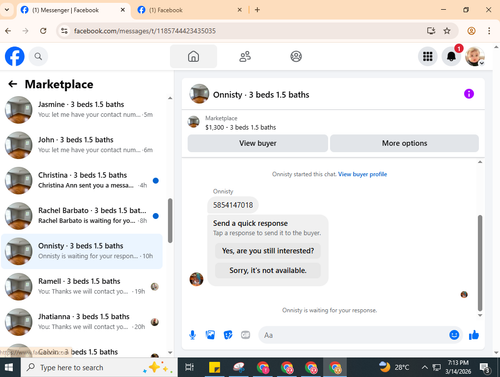Image resolution: width=500 pixels, height=377 pixels.
Task: View site information icon
Action: coord(64,31)
